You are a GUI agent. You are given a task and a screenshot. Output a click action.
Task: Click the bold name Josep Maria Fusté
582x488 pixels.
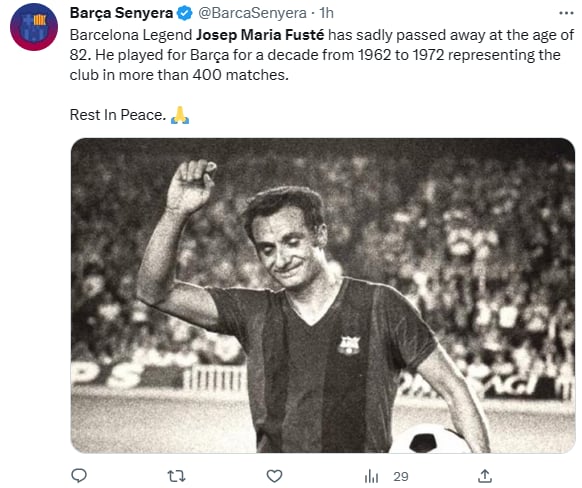click(x=260, y=35)
